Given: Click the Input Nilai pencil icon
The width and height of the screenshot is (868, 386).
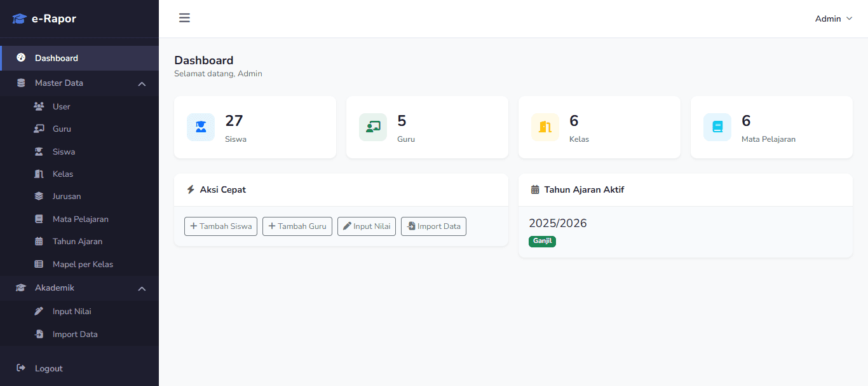Looking at the screenshot, I should click(x=40, y=311).
